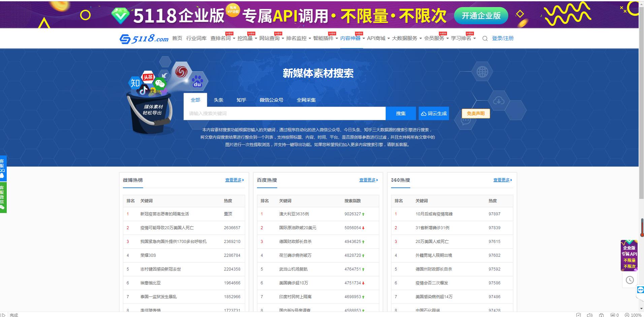Viewport: 644px width, 317px height.
Task: Click 登录/注册 link
Action: (x=503, y=38)
